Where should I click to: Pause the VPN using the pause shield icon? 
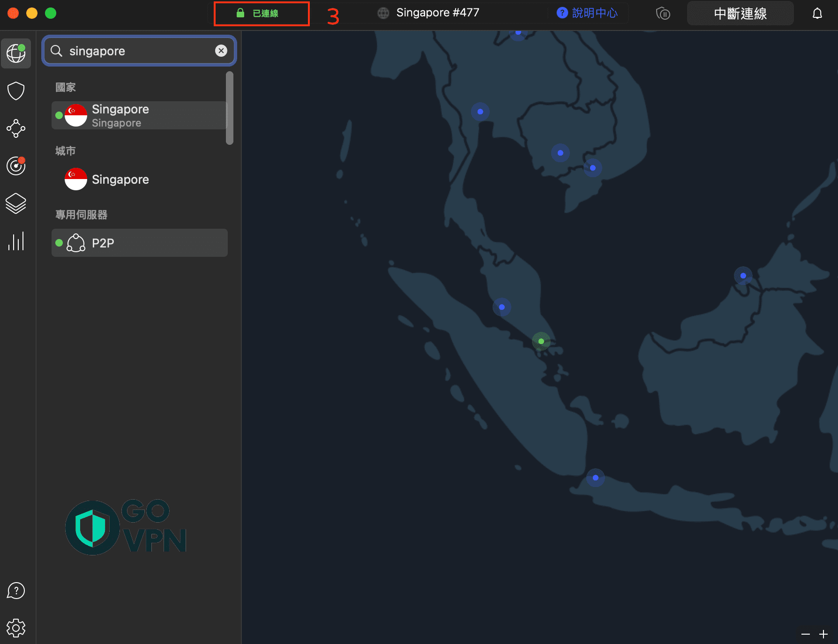click(x=663, y=14)
